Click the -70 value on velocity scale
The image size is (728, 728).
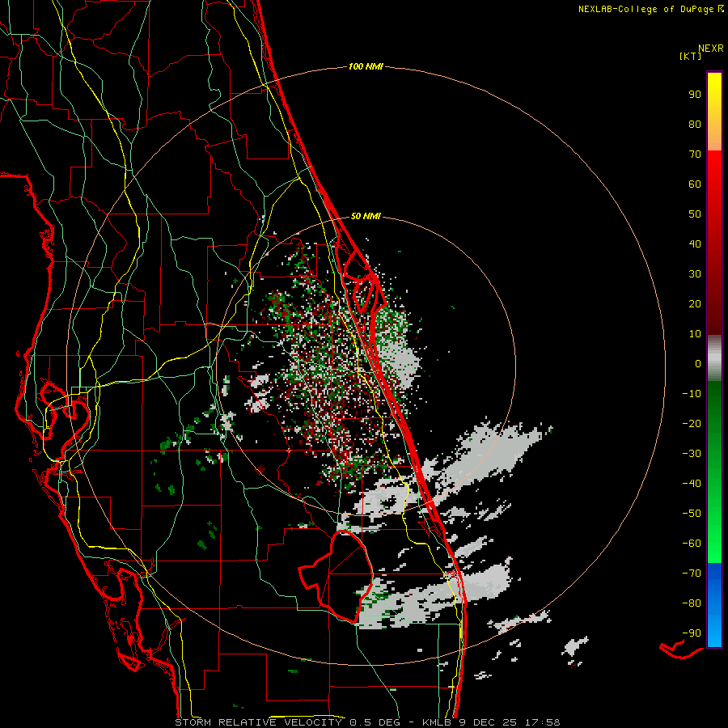[x=692, y=574]
